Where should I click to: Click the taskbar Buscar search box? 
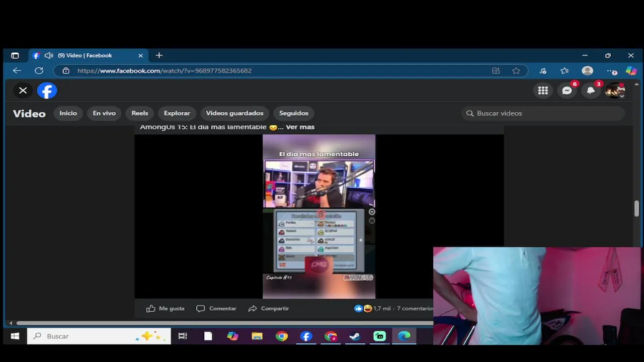99,336
